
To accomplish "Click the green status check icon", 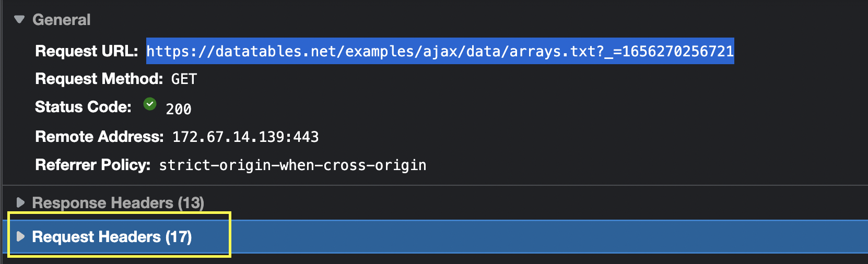I will pos(150,104).
